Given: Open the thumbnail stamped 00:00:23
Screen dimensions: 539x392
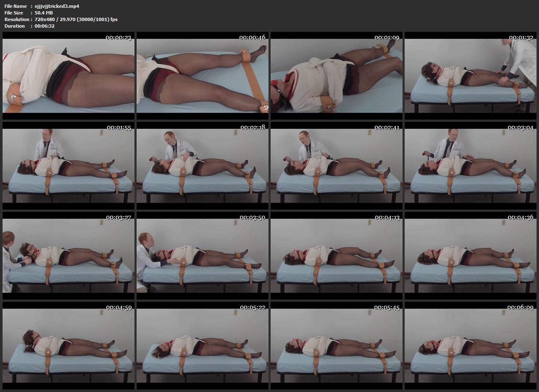Looking at the screenshot, I should (68, 76).
